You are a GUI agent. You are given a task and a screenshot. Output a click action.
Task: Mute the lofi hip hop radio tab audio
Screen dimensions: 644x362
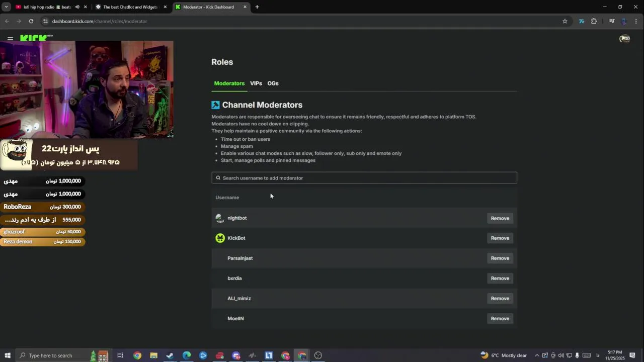(x=77, y=7)
